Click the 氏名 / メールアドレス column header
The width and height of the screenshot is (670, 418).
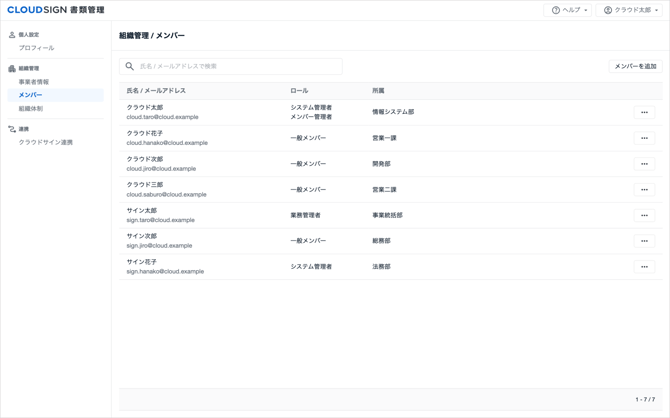click(156, 91)
